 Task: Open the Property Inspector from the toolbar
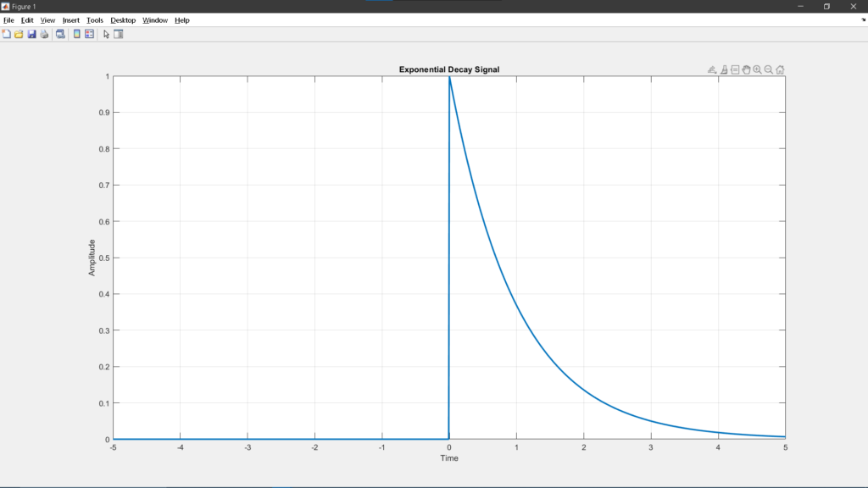click(x=119, y=35)
